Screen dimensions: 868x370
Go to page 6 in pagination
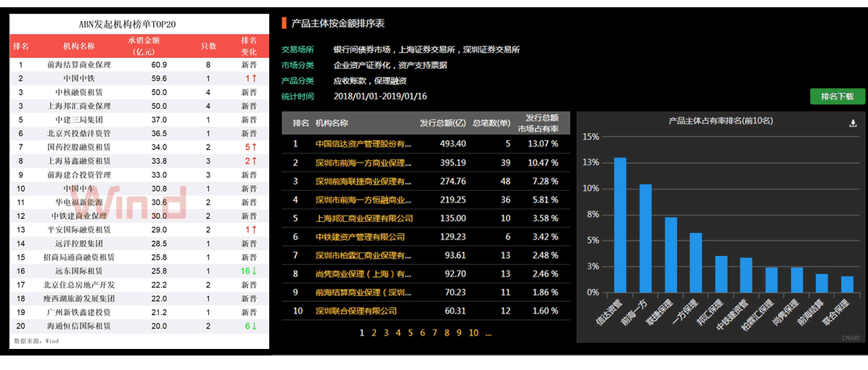422,333
